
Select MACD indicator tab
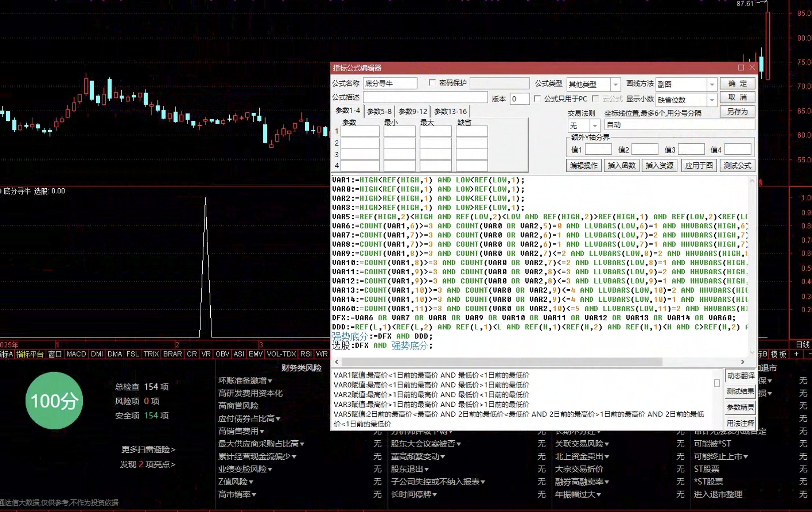point(76,354)
